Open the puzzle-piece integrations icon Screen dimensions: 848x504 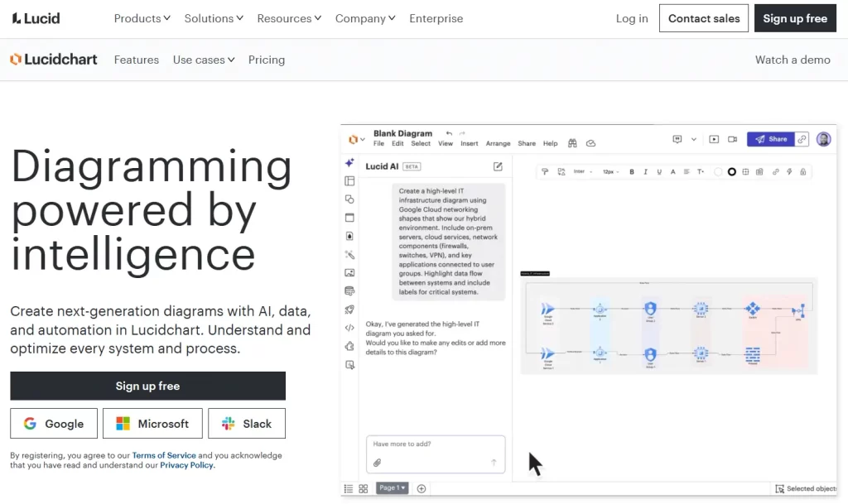coord(349,346)
